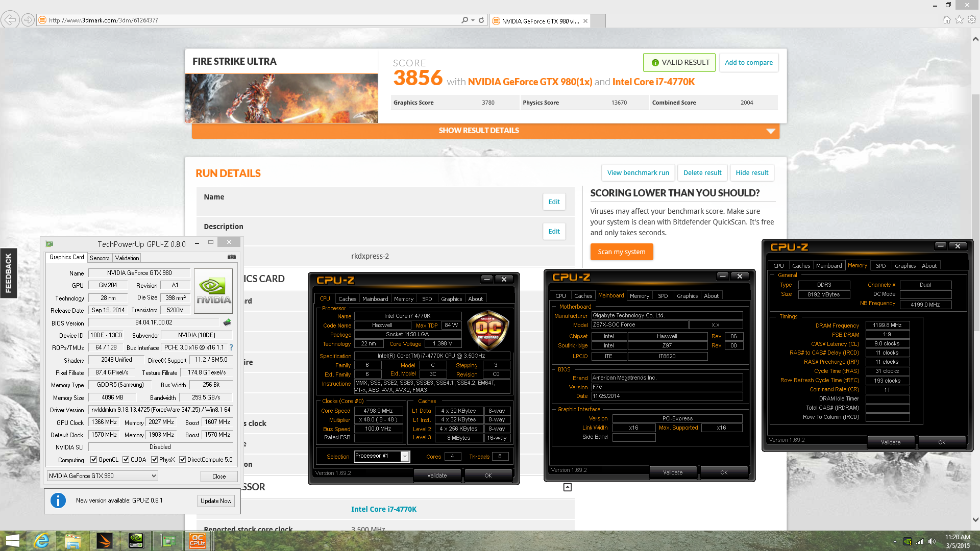The width and height of the screenshot is (980, 551).
Task: Expand the Show Result Details bar
Action: click(485, 131)
